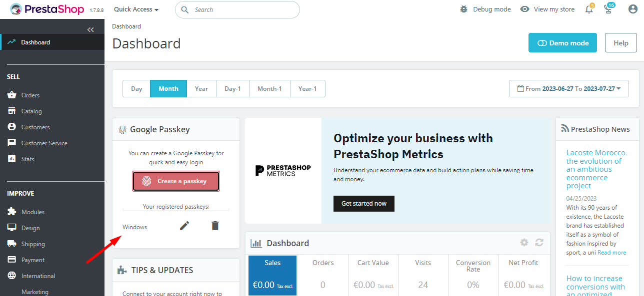Viewport: 644px width, 296px height.
Task: Edit the Windows passkey with pencil icon
Action: click(x=184, y=226)
